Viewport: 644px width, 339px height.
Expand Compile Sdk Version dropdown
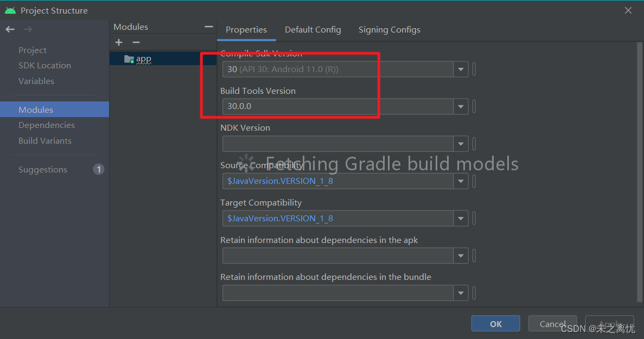(x=461, y=69)
